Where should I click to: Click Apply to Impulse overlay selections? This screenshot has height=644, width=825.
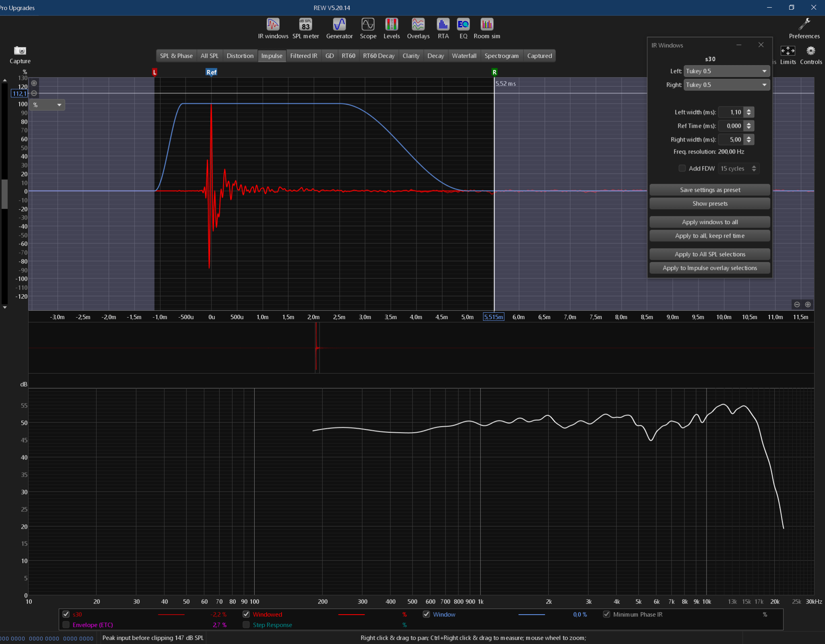click(x=710, y=268)
